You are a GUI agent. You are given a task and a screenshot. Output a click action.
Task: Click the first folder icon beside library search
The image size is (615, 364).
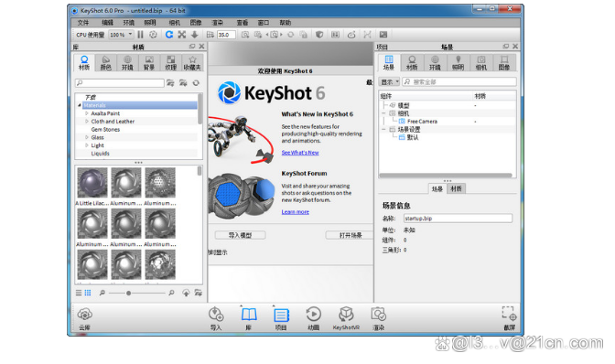click(x=170, y=82)
